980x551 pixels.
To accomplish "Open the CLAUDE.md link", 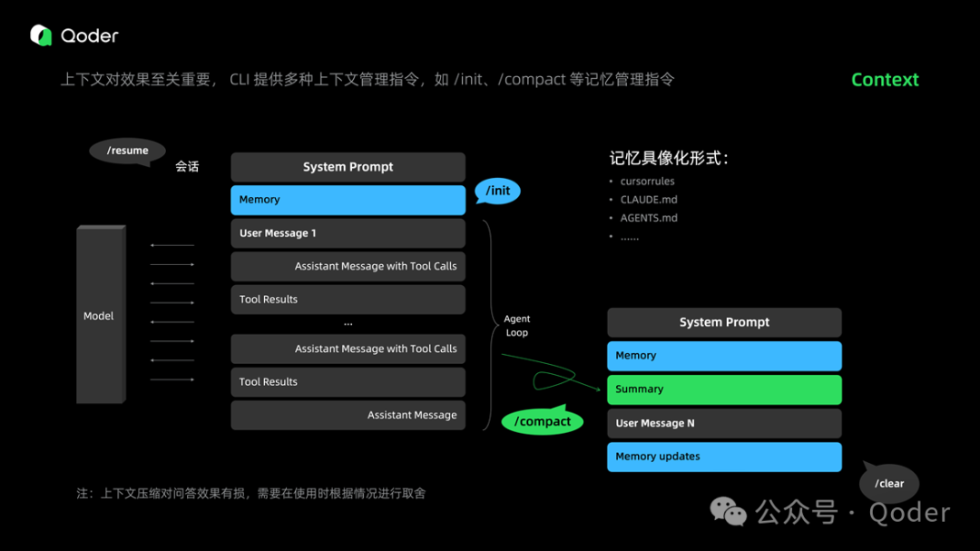I will pos(648,199).
